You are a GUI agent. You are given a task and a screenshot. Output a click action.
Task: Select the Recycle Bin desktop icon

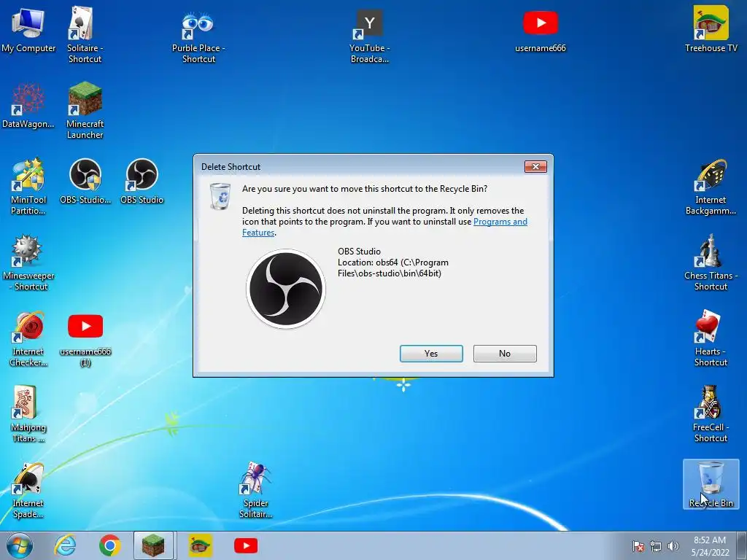point(711,484)
